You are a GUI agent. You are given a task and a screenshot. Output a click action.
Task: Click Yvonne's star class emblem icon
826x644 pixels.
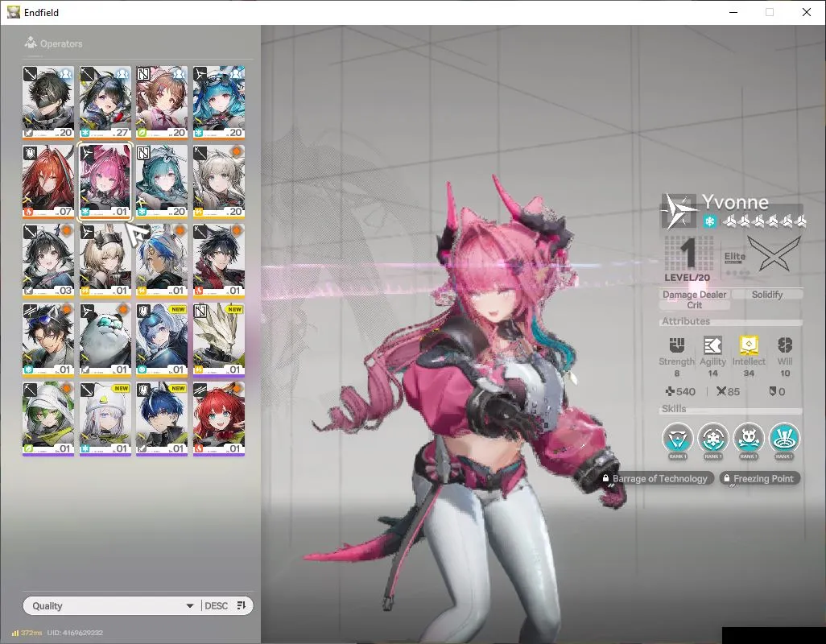coord(679,211)
